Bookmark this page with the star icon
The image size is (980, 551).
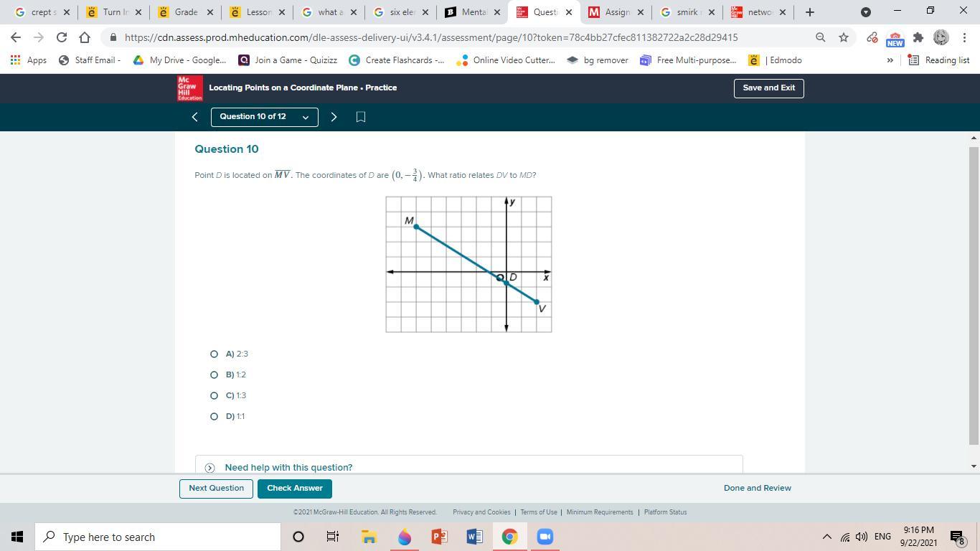844,37
